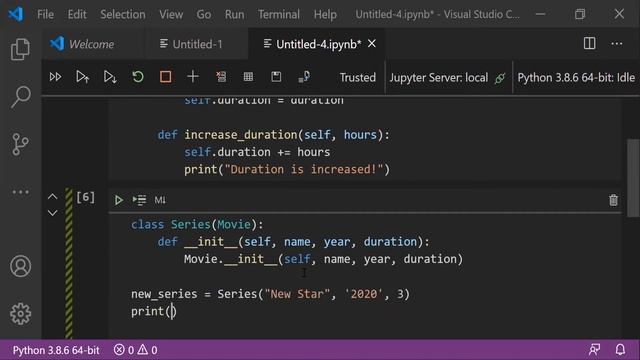
Task: Select the Untitled-4.ipynb tab
Action: coord(318,44)
